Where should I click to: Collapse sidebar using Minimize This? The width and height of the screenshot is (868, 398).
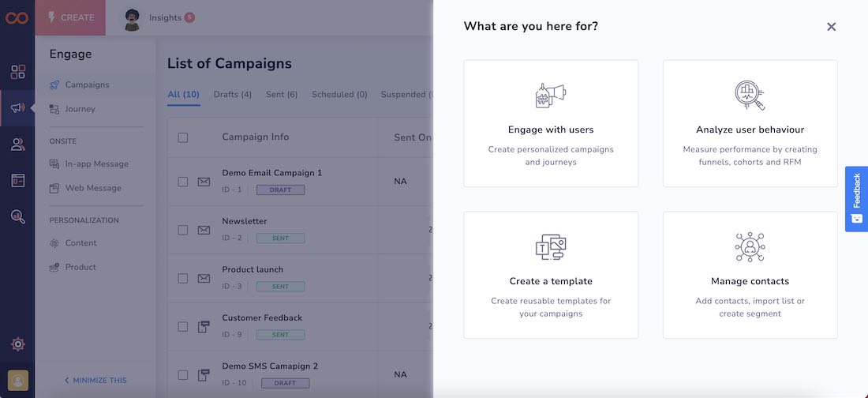pyautogui.click(x=95, y=380)
